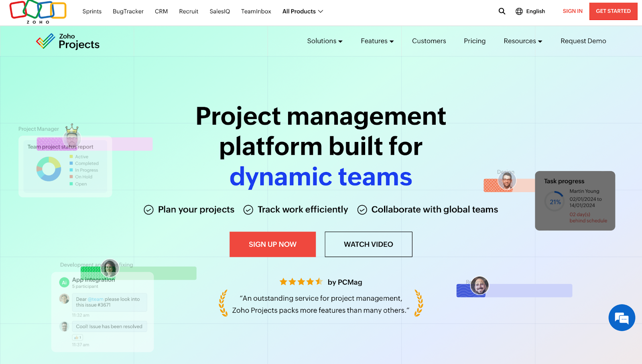The image size is (642, 364).
Task: Click the SIGN UP NOW button
Action: tap(272, 244)
